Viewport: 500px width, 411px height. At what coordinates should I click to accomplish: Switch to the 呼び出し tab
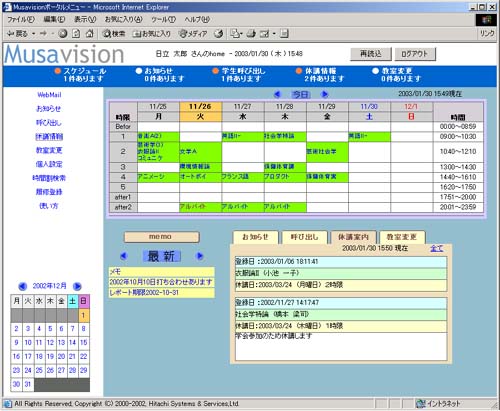click(304, 237)
